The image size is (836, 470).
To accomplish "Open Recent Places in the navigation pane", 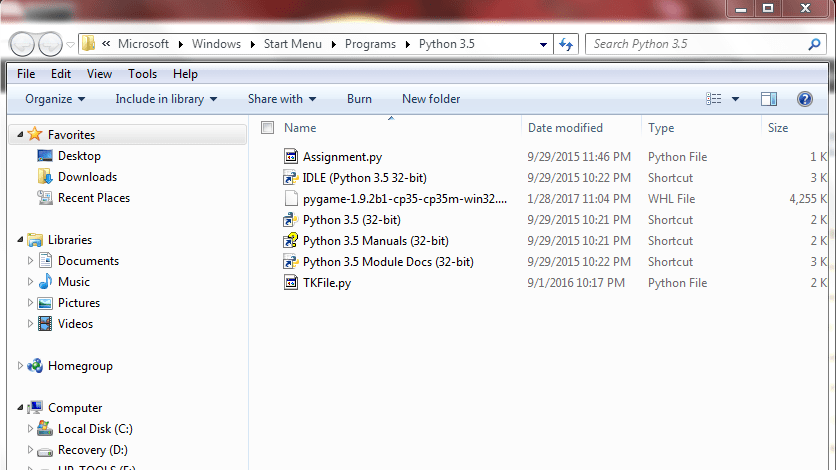I will coord(94,198).
